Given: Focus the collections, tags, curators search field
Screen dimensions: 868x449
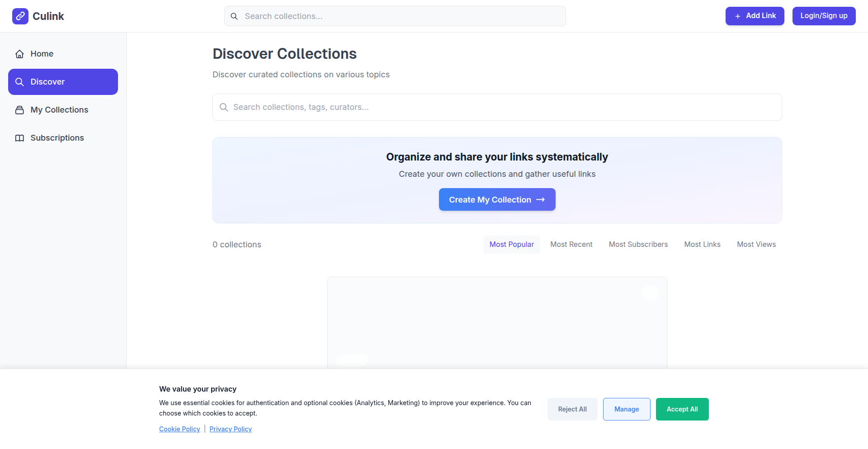Looking at the screenshot, I should pos(497,107).
